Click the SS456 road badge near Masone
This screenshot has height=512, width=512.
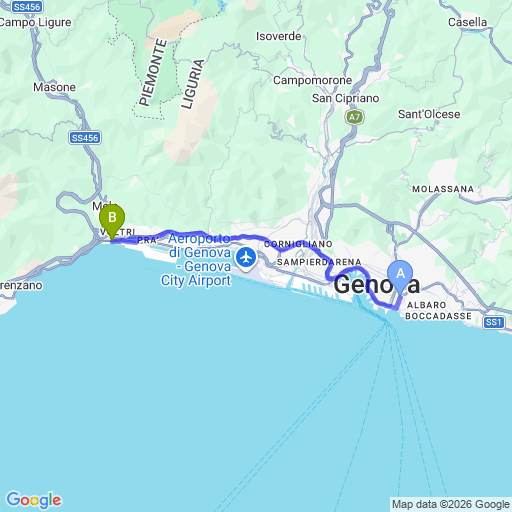click(85, 138)
